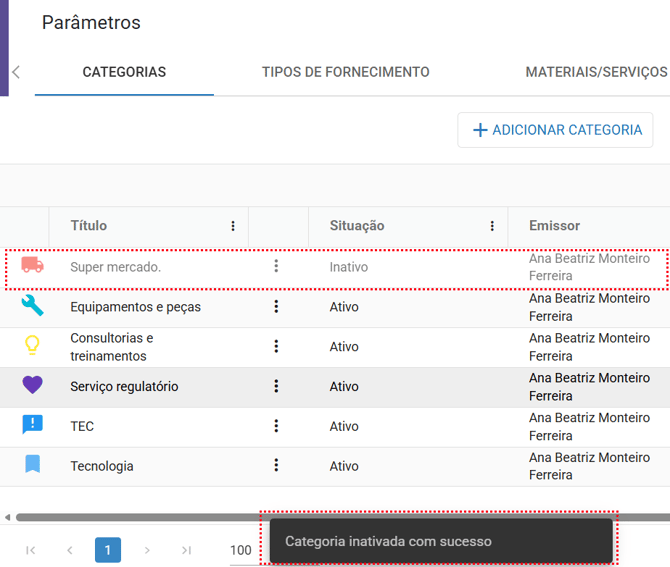Select page 1 in the pagination
Viewport: 670px width, 567px height.
108,550
